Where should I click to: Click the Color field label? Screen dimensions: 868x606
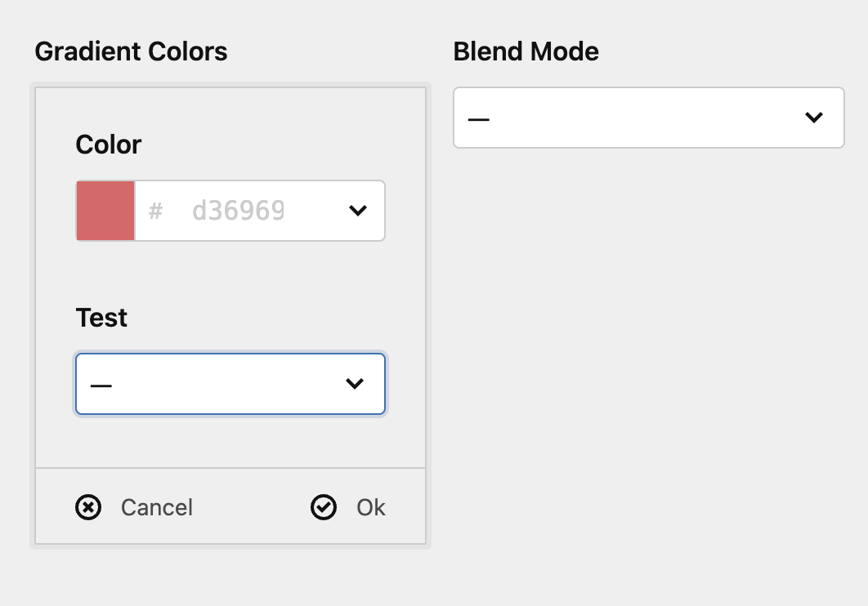pyautogui.click(x=109, y=145)
